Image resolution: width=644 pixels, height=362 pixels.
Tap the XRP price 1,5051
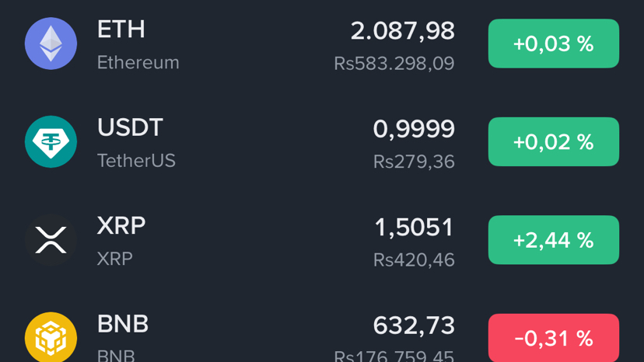pyautogui.click(x=414, y=227)
